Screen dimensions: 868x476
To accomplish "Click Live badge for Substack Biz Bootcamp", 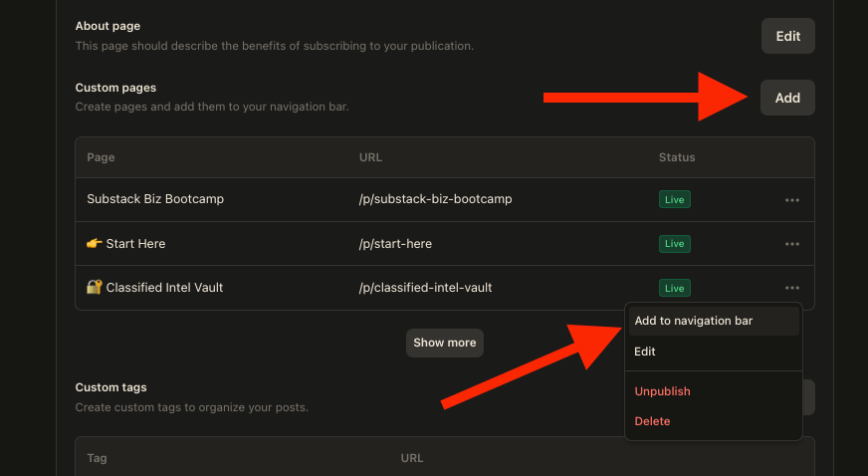I will [674, 200].
